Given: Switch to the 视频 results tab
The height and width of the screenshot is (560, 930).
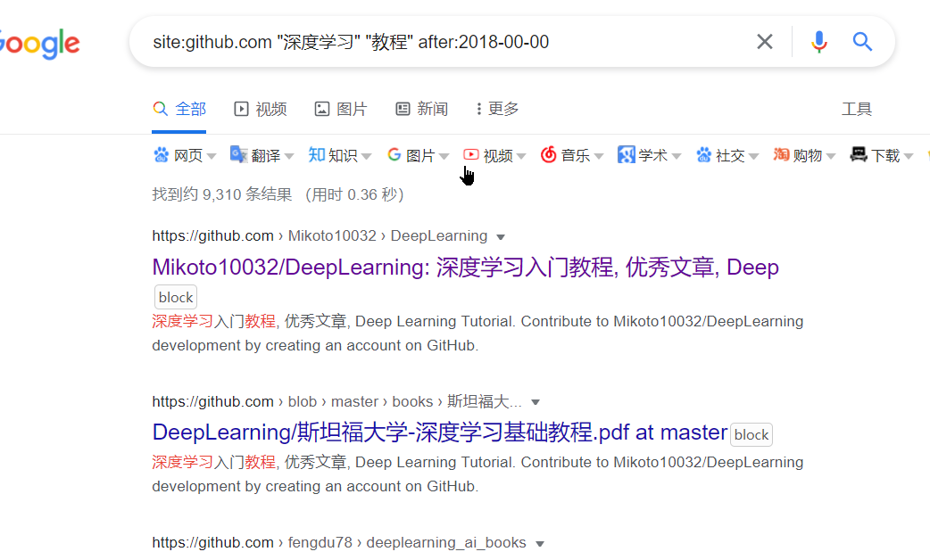Looking at the screenshot, I should tap(261, 109).
